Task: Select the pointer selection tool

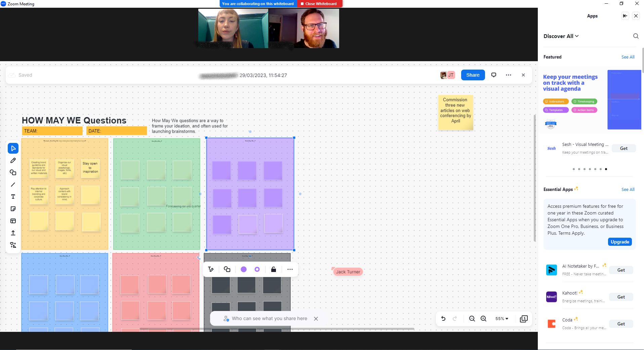Action: [13, 148]
